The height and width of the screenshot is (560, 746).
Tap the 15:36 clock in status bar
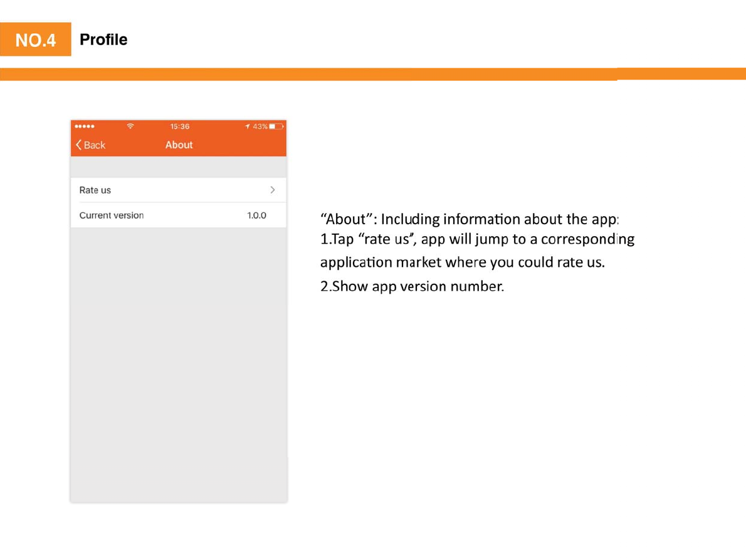(180, 127)
